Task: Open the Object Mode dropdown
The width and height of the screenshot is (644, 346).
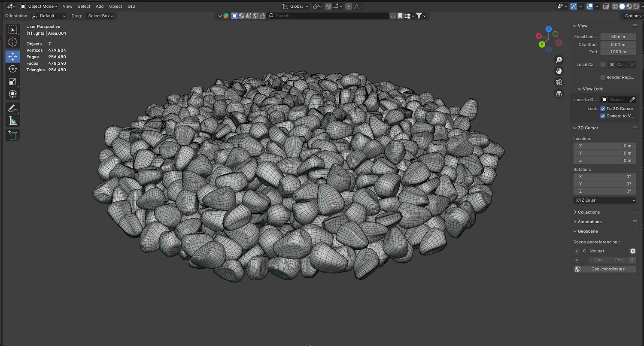Action: click(39, 6)
